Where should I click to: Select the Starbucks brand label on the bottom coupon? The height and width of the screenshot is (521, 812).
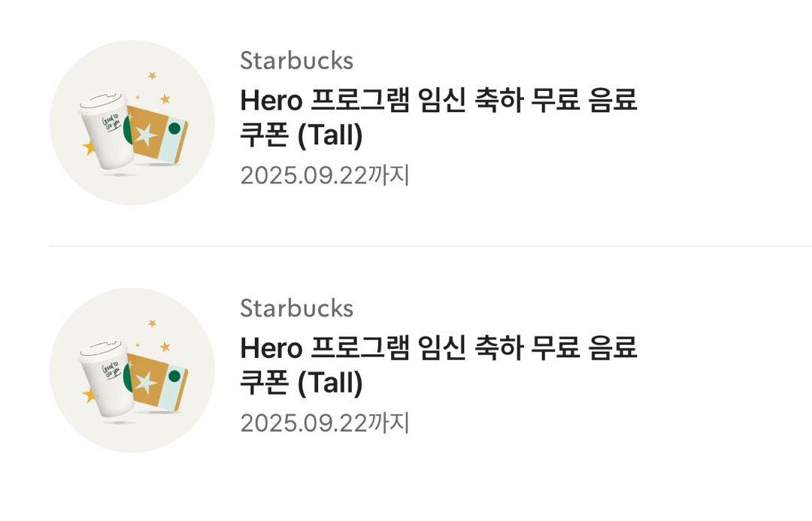[x=296, y=308]
